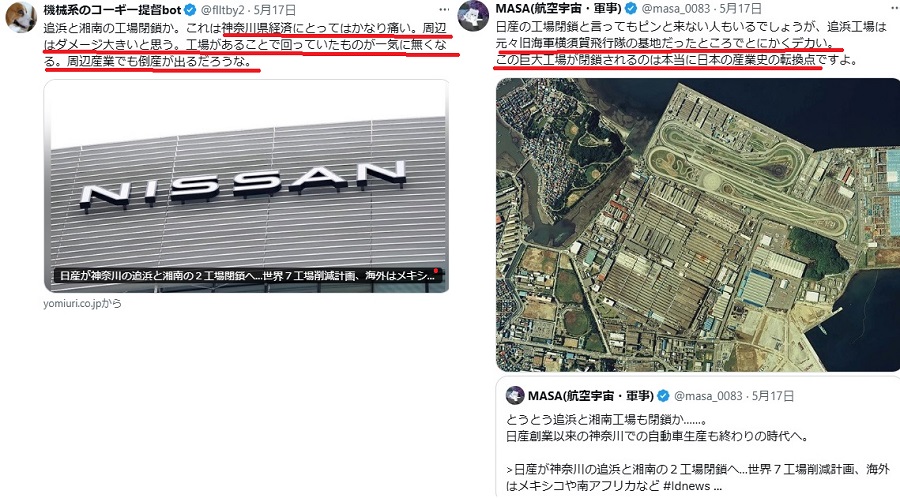Open @masa_0083 handle in quoted tweet

(708, 396)
